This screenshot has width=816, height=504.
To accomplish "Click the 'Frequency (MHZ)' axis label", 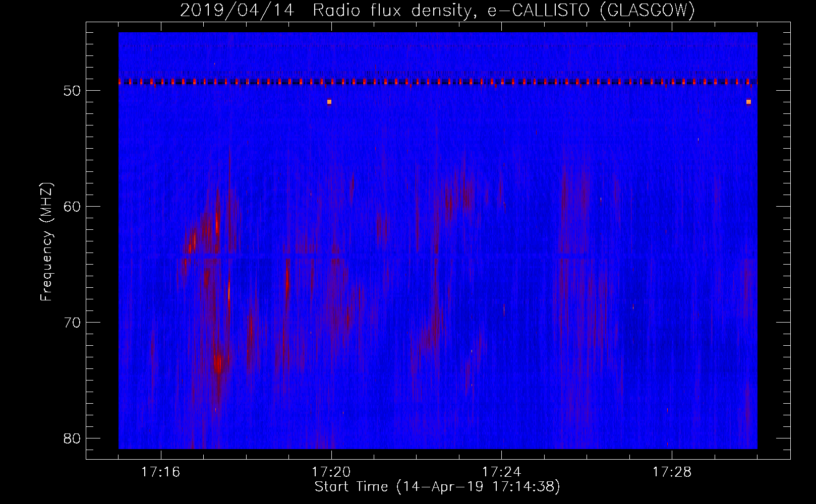I will pos(46,242).
